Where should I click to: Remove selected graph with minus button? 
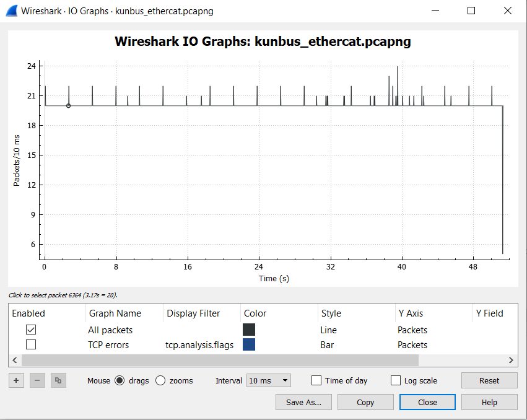pos(37,380)
